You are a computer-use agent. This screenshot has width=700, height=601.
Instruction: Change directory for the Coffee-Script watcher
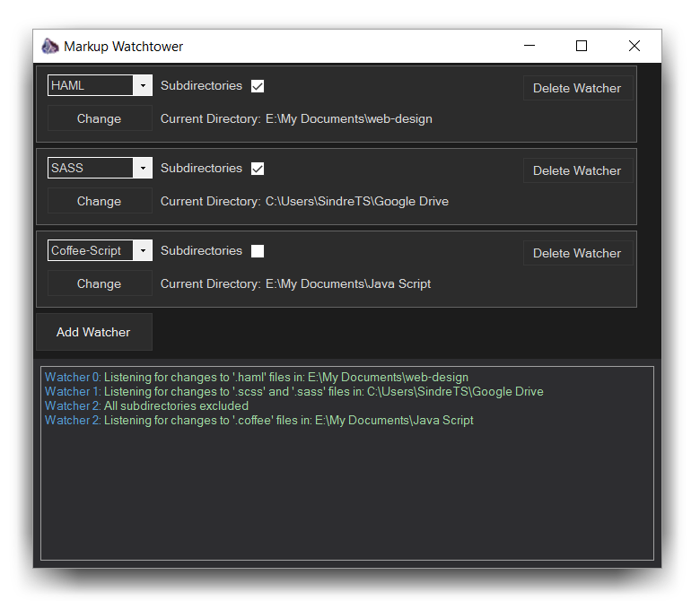[100, 283]
